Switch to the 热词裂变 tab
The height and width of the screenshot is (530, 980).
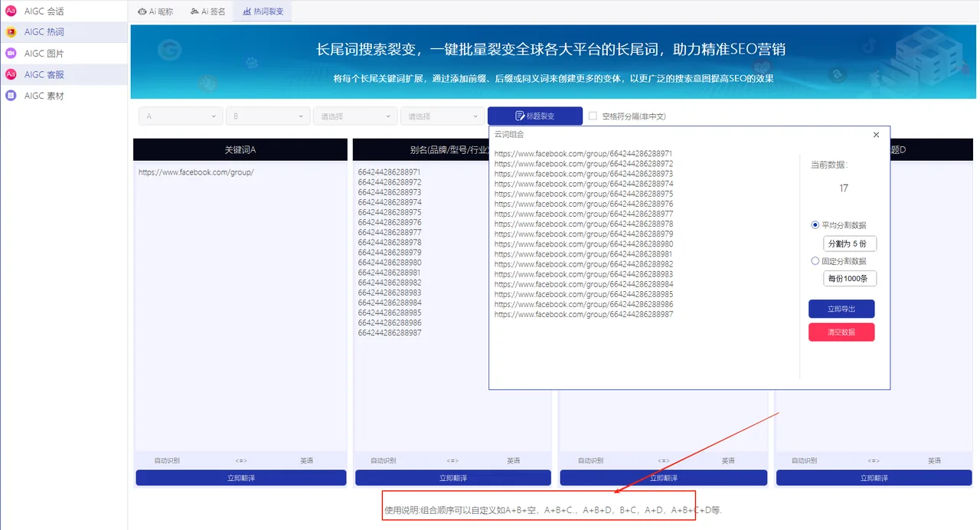263,11
